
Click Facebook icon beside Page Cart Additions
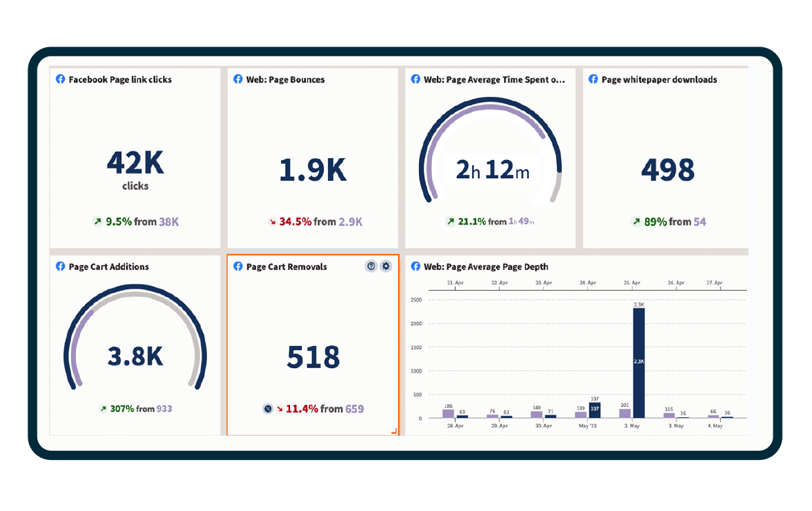click(60, 267)
